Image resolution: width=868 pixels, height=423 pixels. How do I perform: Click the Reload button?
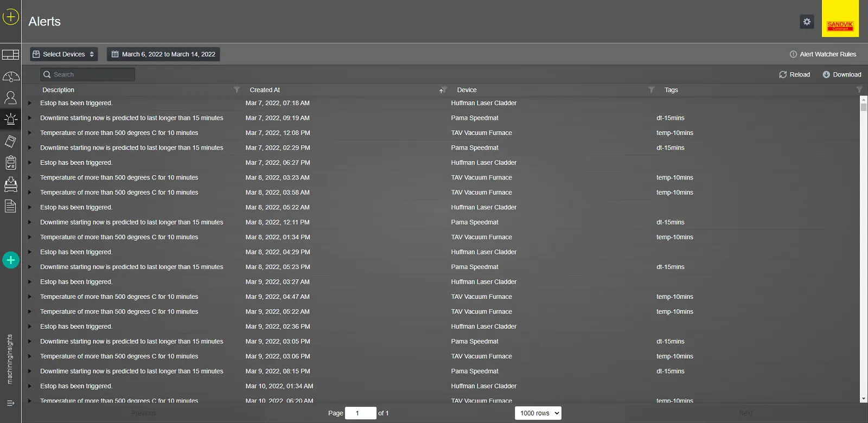794,75
